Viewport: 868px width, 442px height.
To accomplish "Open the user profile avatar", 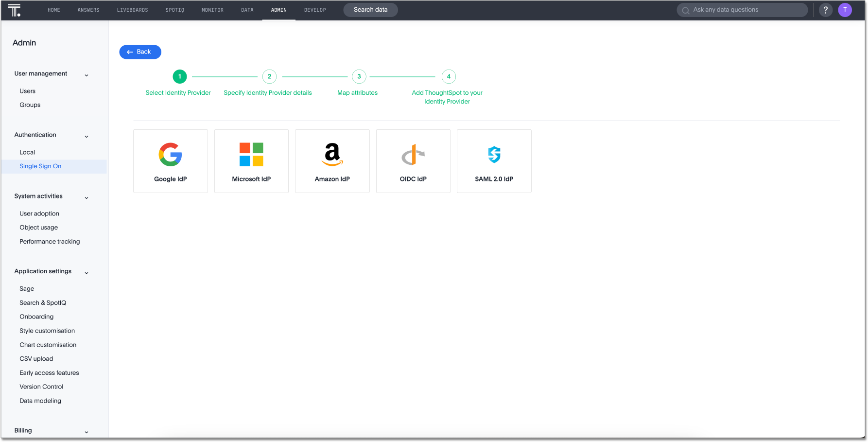I will pyautogui.click(x=845, y=10).
